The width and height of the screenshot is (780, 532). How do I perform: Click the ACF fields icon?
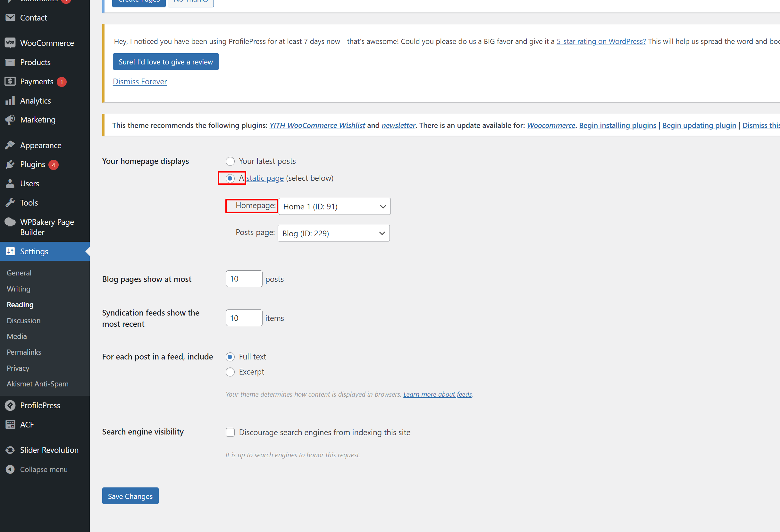pyautogui.click(x=10, y=425)
